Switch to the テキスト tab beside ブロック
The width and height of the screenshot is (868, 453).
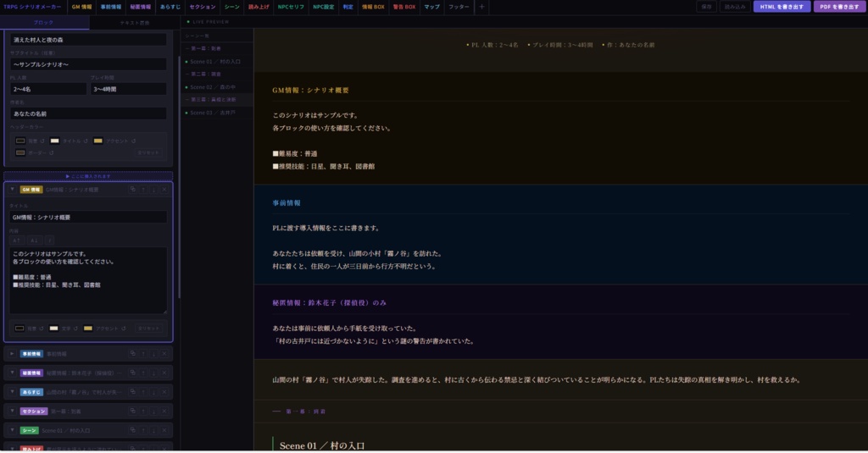pyautogui.click(x=135, y=23)
